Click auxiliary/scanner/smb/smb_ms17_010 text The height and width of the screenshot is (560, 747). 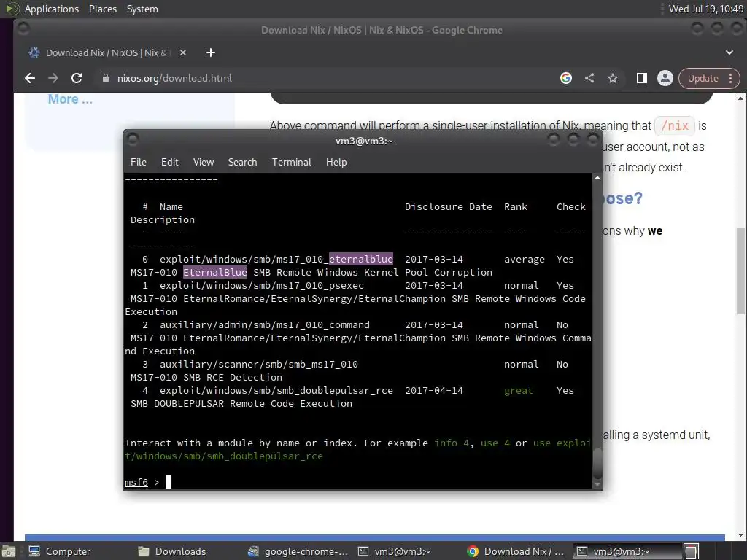[x=259, y=365]
